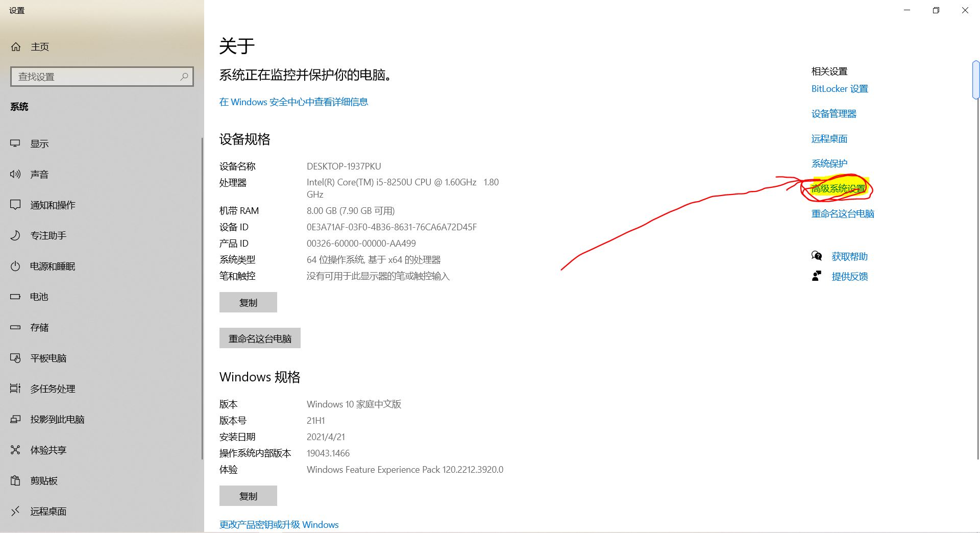Click the 重命名这台电脑 link under 相关设置
Viewport: 980px width, 533px height.
coord(843,214)
